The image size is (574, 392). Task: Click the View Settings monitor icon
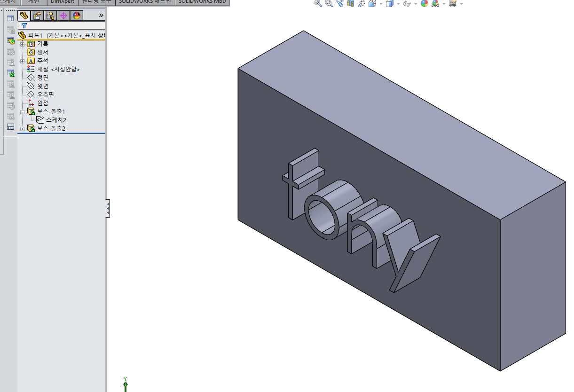click(453, 4)
